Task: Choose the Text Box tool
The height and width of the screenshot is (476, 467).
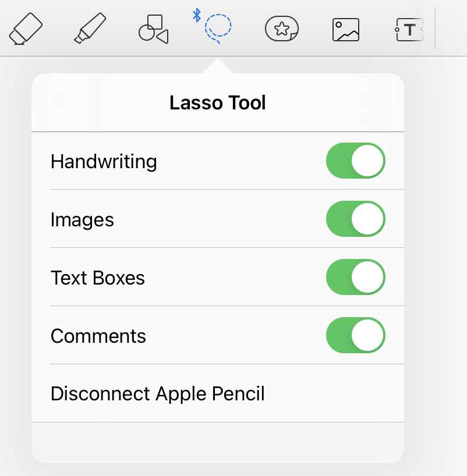Action: tap(409, 30)
